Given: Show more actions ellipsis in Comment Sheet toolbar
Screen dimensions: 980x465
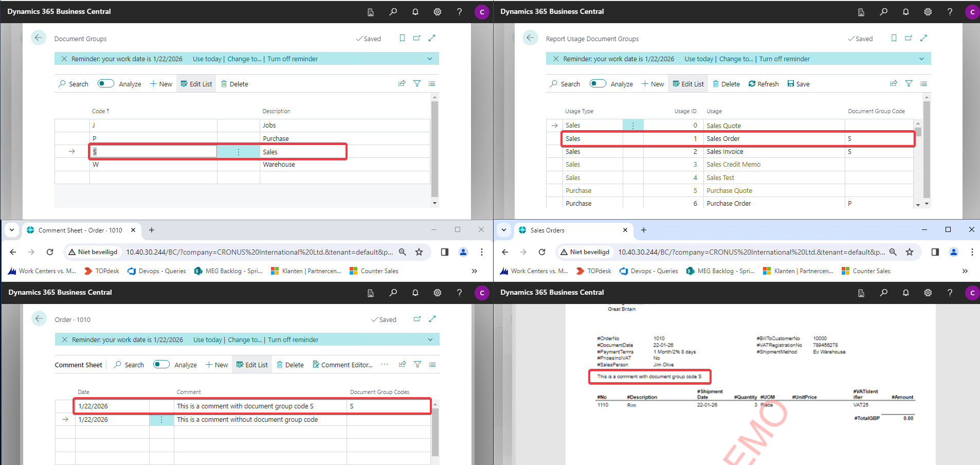Looking at the screenshot, I should pyautogui.click(x=384, y=364).
